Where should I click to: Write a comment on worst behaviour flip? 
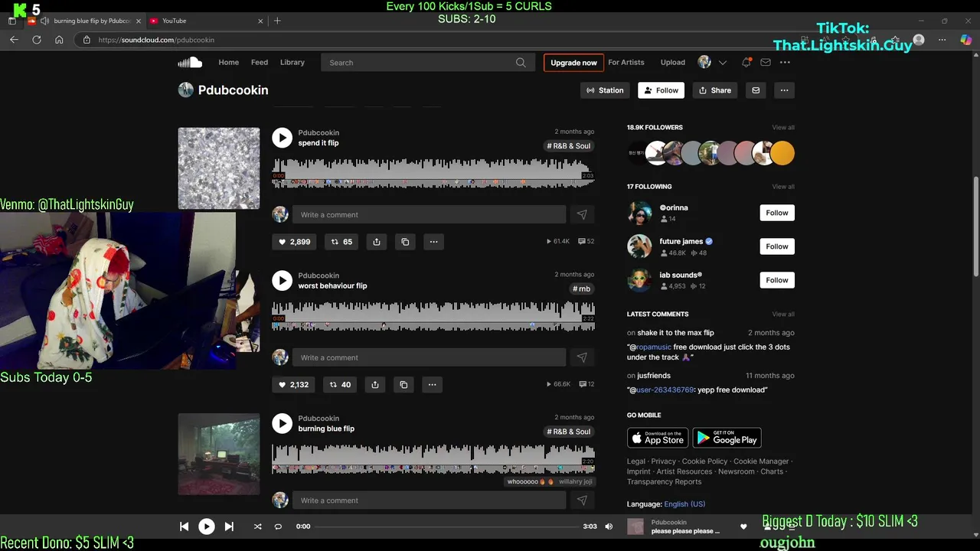point(429,357)
